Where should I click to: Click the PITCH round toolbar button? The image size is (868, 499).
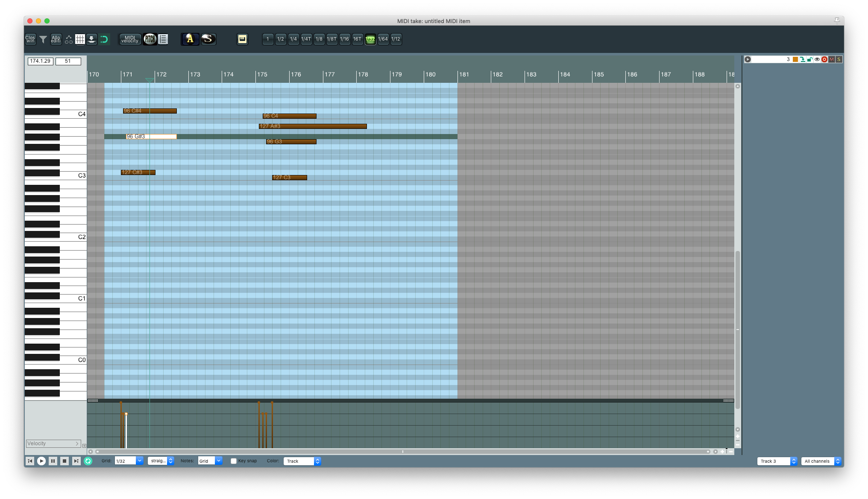[150, 39]
